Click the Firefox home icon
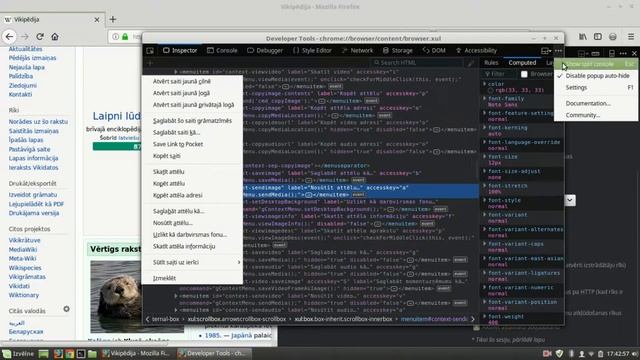Viewport: 640px width, 360px height. click(x=55, y=37)
